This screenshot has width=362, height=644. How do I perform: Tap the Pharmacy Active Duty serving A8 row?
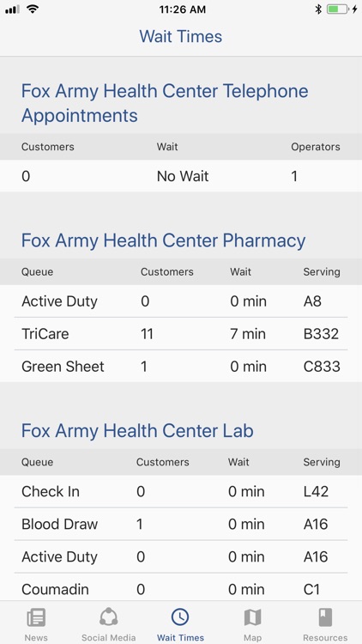[x=181, y=301]
